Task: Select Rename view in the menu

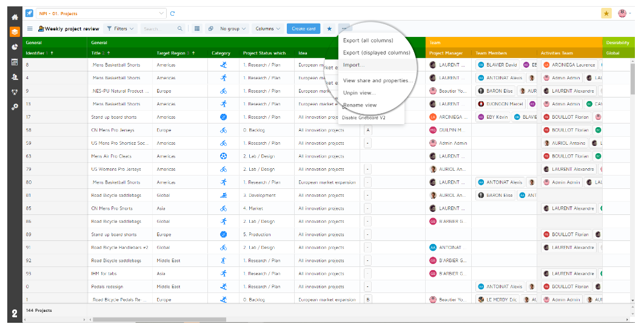Action: pyautogui.click(x=360, y=105)
